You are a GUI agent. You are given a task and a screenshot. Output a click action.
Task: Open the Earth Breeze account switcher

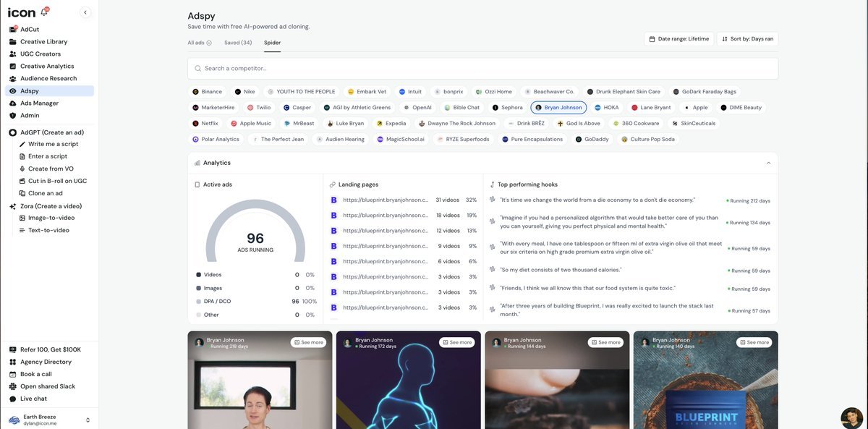pyautogui.click(x=49, y=420)
